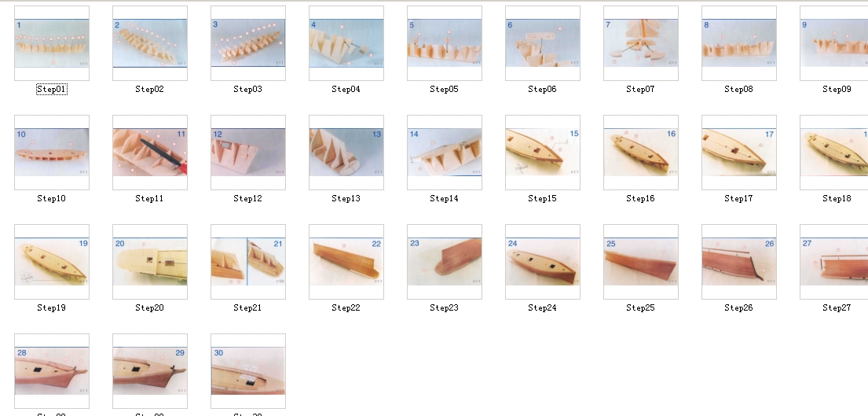Image resolution: width=868 pixels, height=416 pixels.
Task: Choose the Step15 hull thumbnail
Action: [x=543, y=153]
